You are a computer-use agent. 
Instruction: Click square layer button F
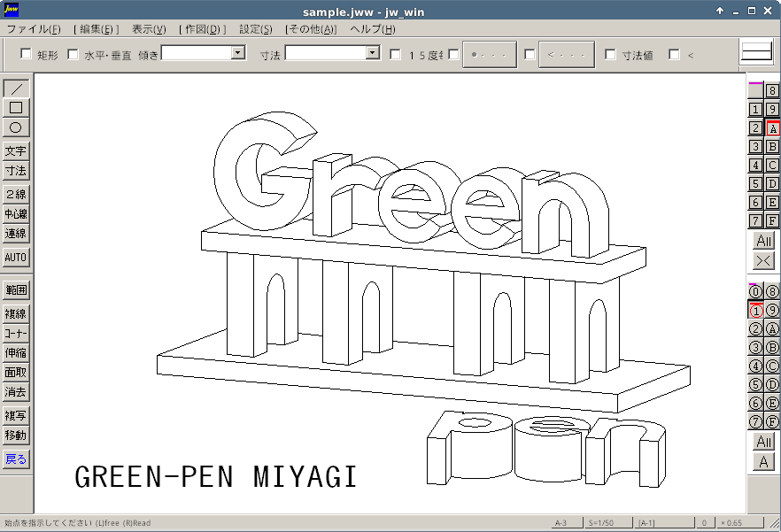772,220
